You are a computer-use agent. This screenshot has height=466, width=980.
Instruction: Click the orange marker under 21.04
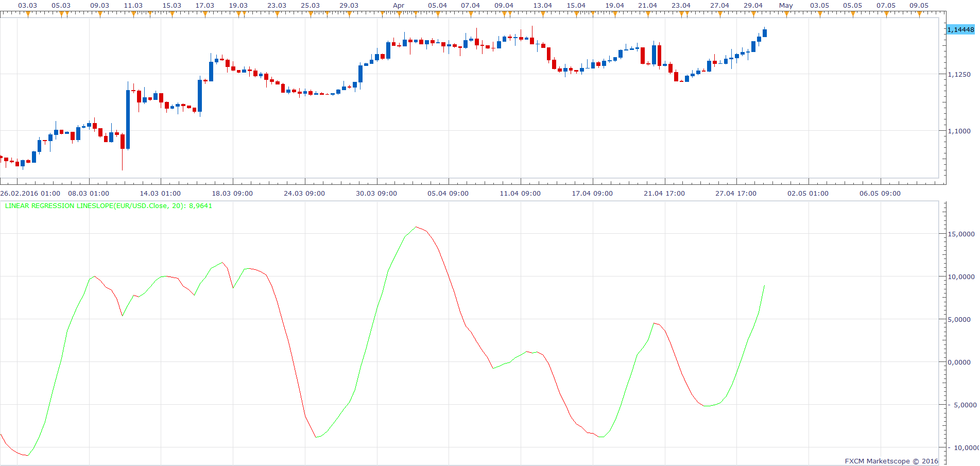(648, 14)
